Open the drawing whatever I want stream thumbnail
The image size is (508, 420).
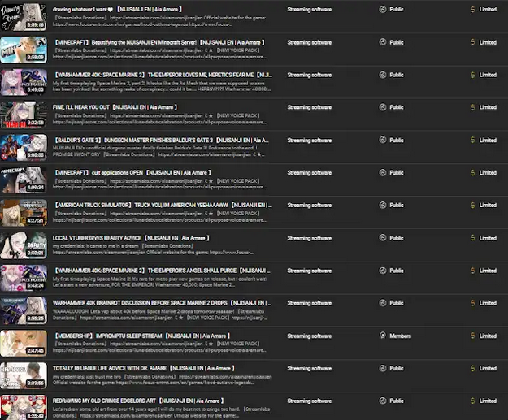pos(24,17)
